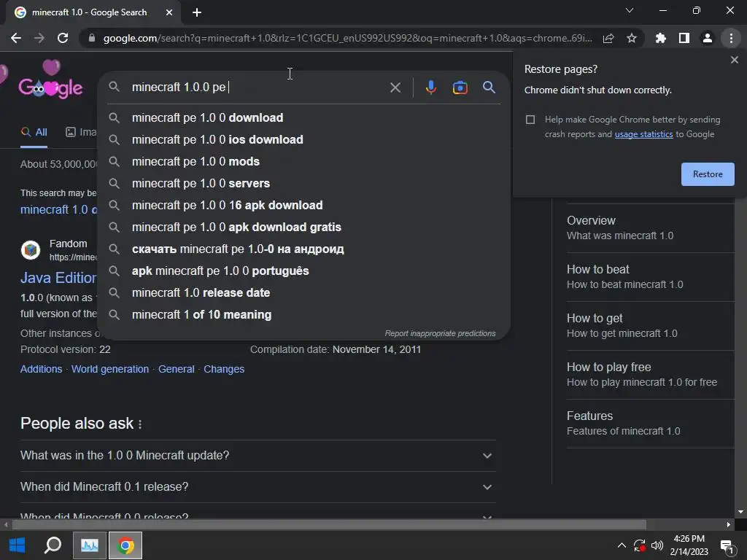
Task: Click the Chrome taskbar icon
Action: pyautogui.click(x=125, y=545)
